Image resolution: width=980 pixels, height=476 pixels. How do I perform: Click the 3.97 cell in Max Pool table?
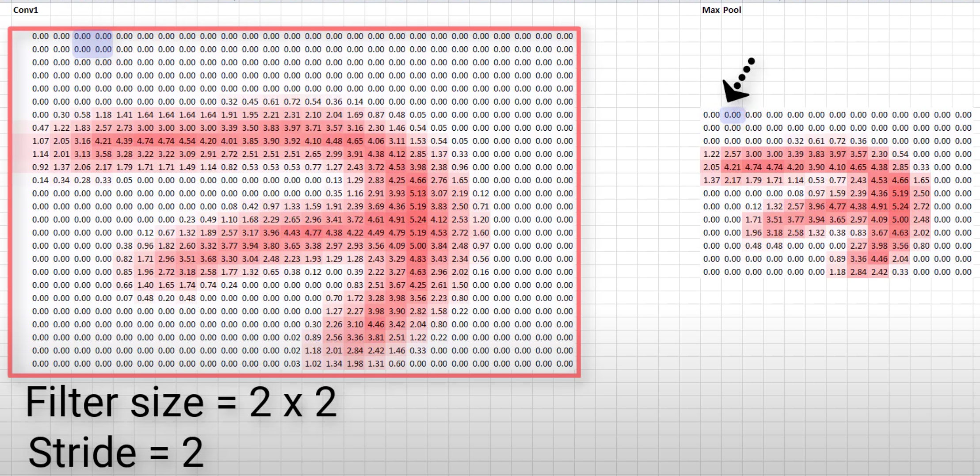[x=837, y=154]
